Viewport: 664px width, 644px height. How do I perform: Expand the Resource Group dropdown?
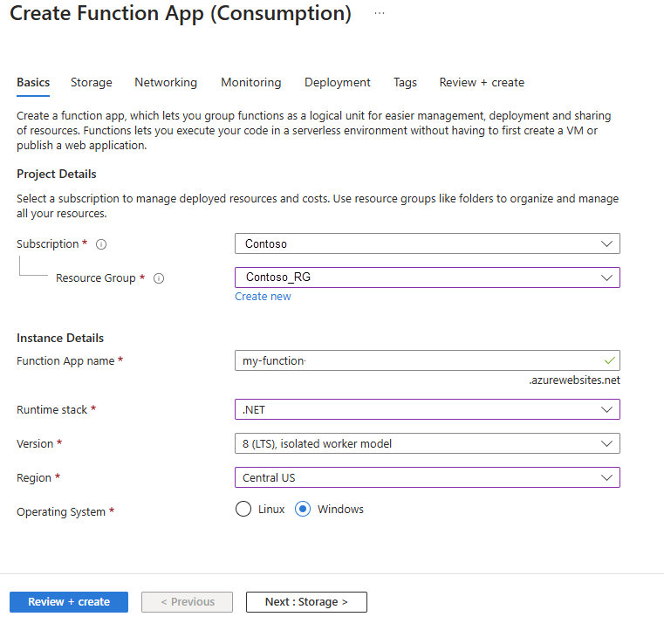pos(427,277)
